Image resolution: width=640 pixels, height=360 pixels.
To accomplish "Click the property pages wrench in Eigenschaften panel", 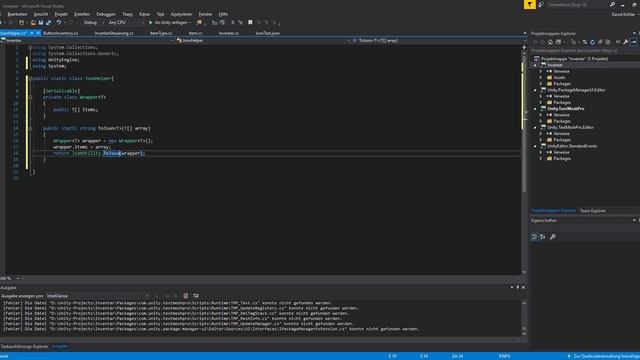I will pos(553,237).
